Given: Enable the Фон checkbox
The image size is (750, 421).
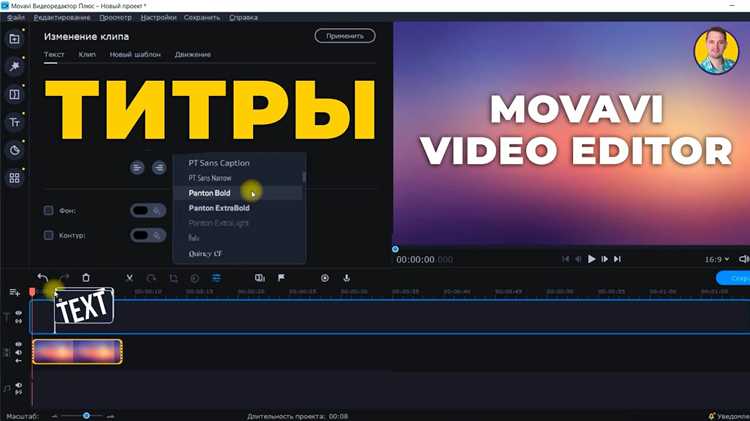Looking at the screenshot, I should (48, 210).
